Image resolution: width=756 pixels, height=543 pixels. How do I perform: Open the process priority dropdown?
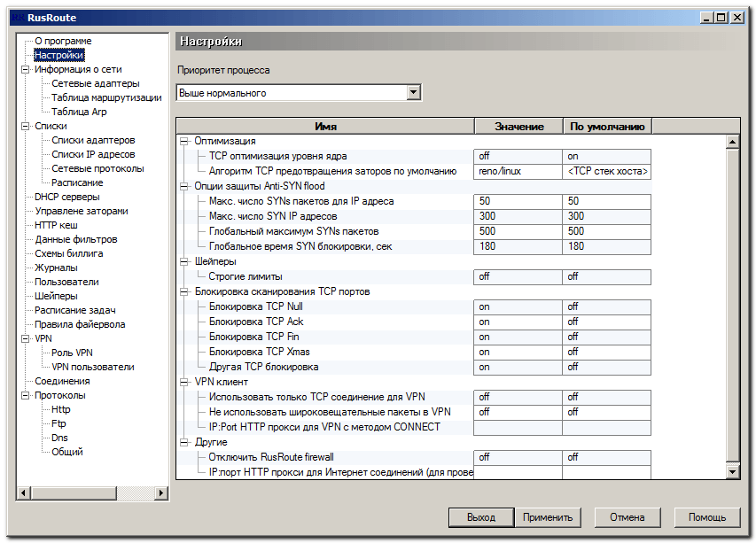413,92
